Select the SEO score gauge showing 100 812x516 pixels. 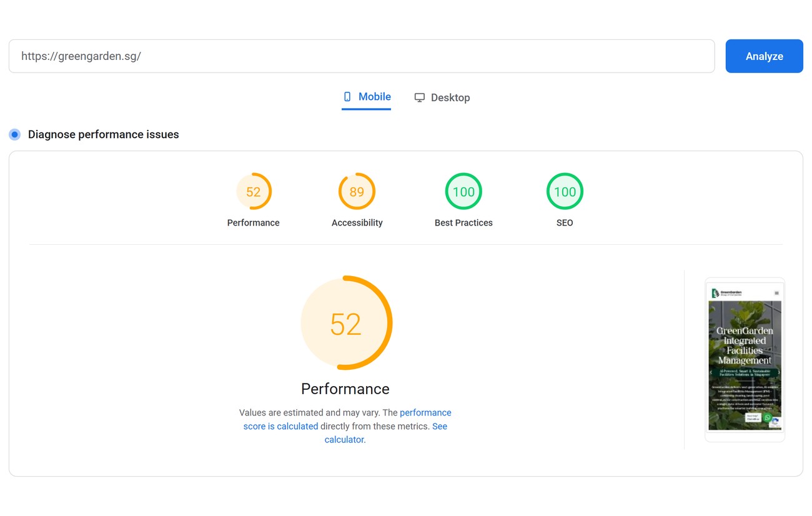coord(565,191)
